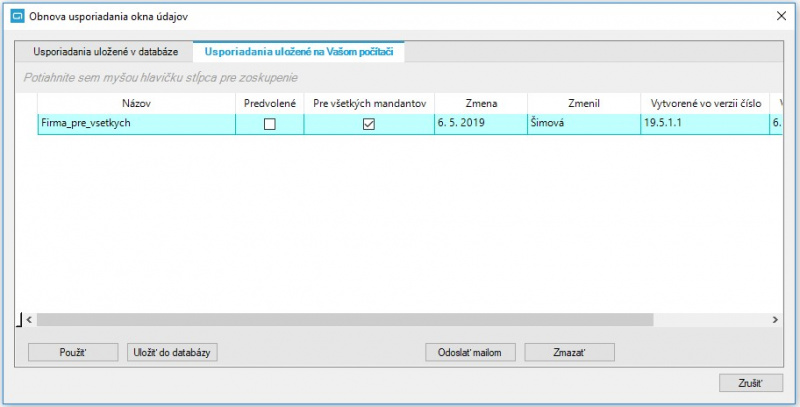This screenshot has height=407, width=800.
Task: Send layout via Odoslať mailom button
Action: (x=470, y=352)
